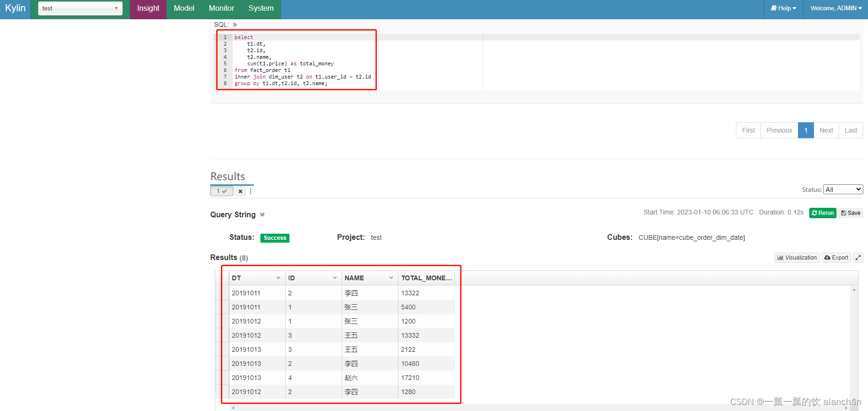The height and width of the screenshot is (411, 868).
Task: Click the DT column header
Action: click(257, 278)
